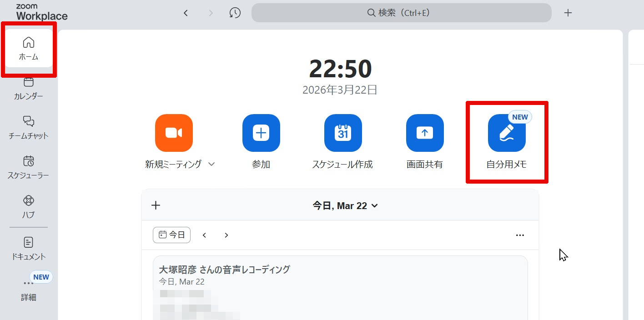Add event with calendar panel plus icon
644x320 pixels.
tap(156, 205)
